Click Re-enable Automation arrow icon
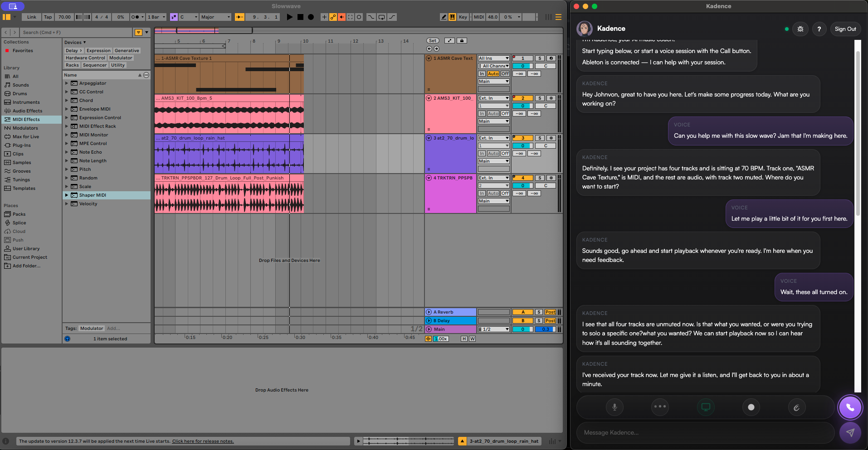The height and width of the screenshot is (450, 868). tap(341, 17)
